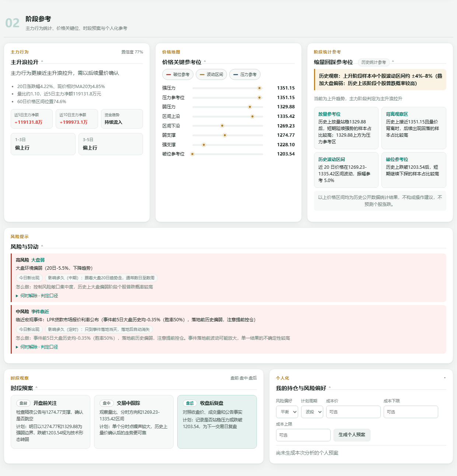The image size is (457, 476).
Task: Open the 历史波动区间 statistics card
Action: pos(346,170)
